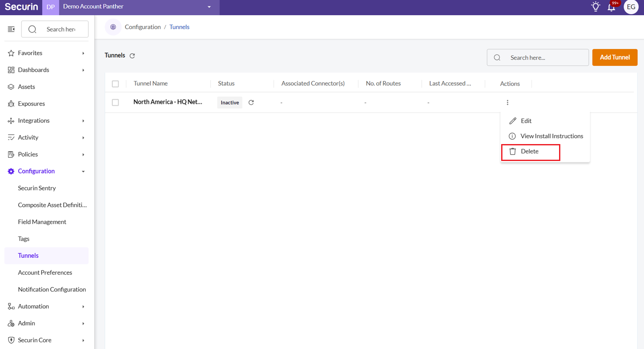Expand the Dashboards chevron

pos(83,70)
